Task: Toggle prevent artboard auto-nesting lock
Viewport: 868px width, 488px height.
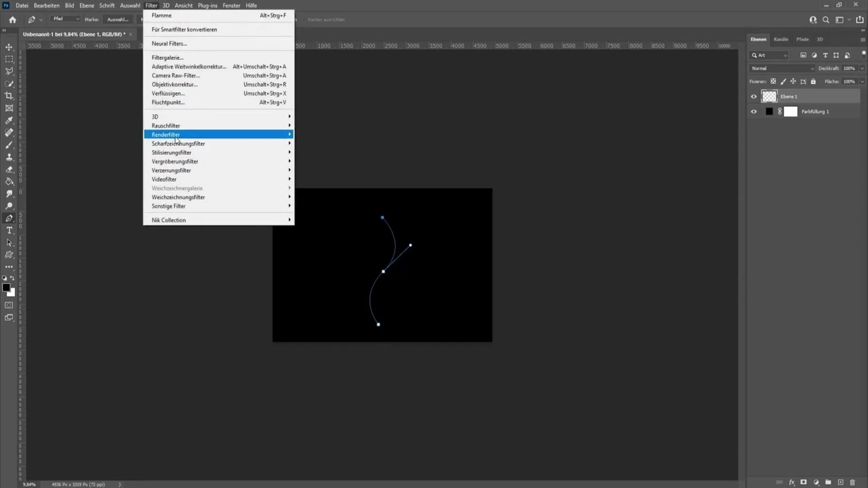Action: pyautogui.click(x=803, y=81)
